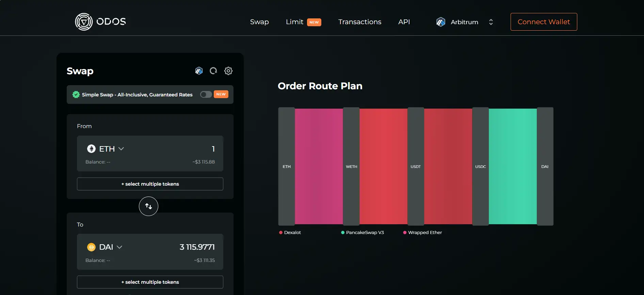Viewport: 644px width, 295px height.
Task: Open the Limit orders tab
Action: pyautogui.click(x=294, y=22)
